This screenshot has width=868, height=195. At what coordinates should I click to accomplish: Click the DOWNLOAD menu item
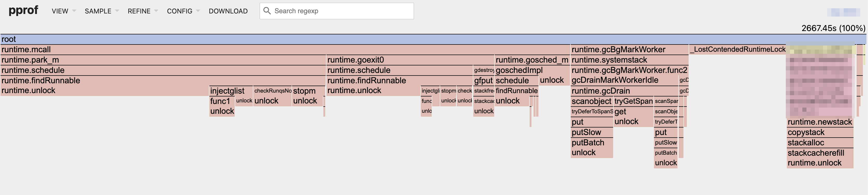[x=228, y=11]
